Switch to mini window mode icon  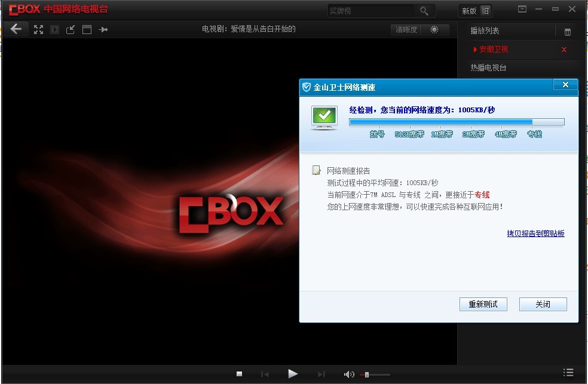[x=87, y=30]
